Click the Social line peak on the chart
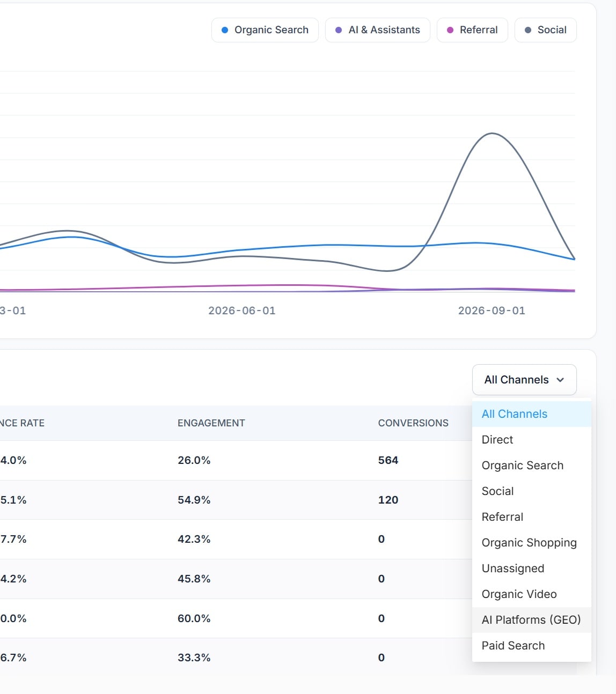Screen dimensions: 616x694 coord(492,134)
